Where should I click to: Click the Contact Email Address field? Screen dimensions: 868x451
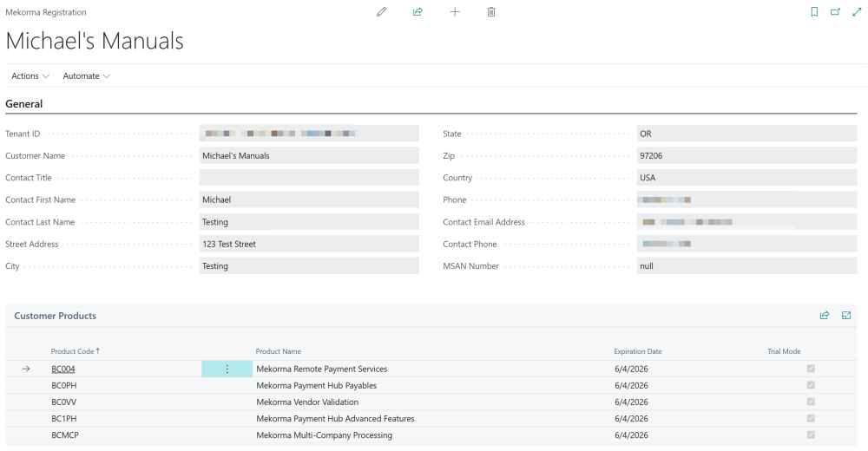pos(746,222)
